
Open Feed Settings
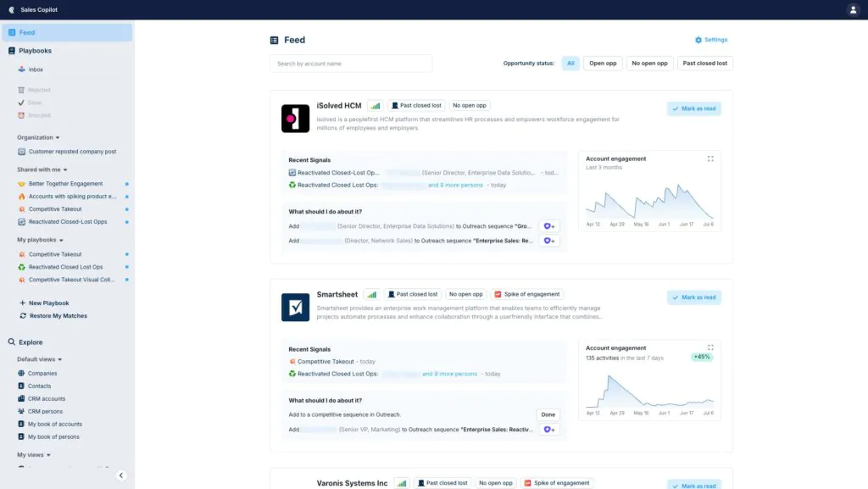[x=711, y=40]
